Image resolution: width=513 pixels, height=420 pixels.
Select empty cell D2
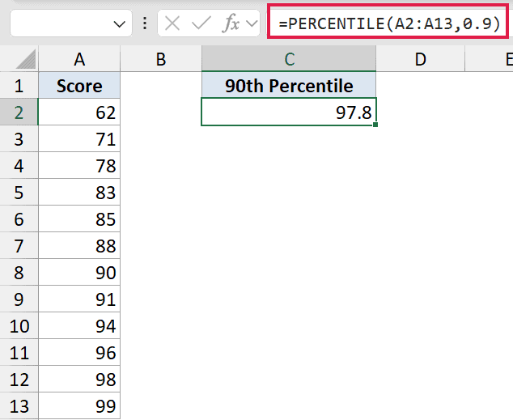[421, 112]
